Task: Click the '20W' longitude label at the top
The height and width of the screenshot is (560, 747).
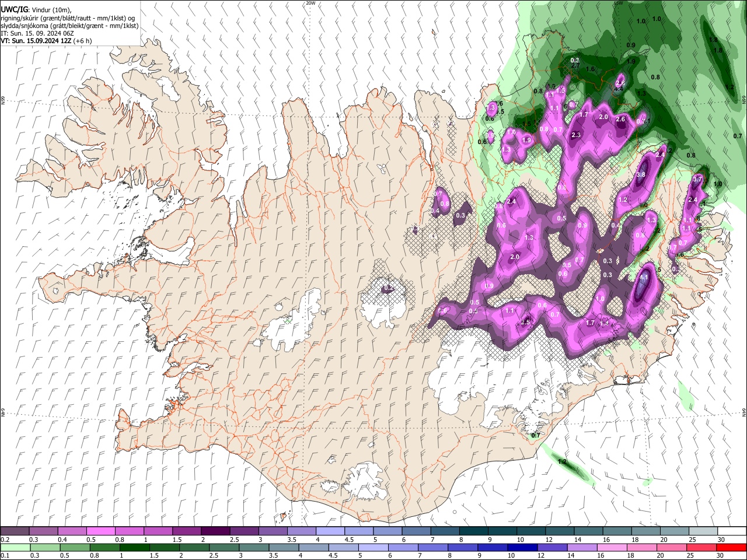Action: click(310, 3)
